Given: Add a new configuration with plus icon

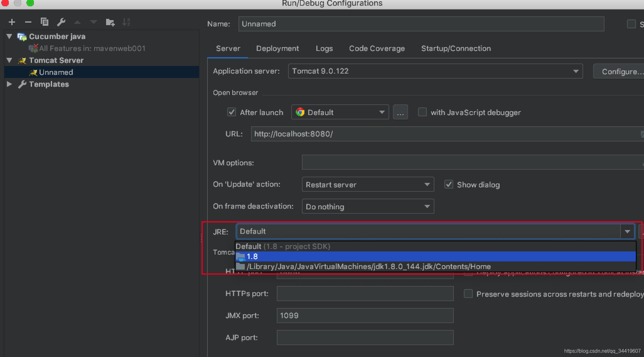Looking at the screenshot, I should [x=12, y=22].
